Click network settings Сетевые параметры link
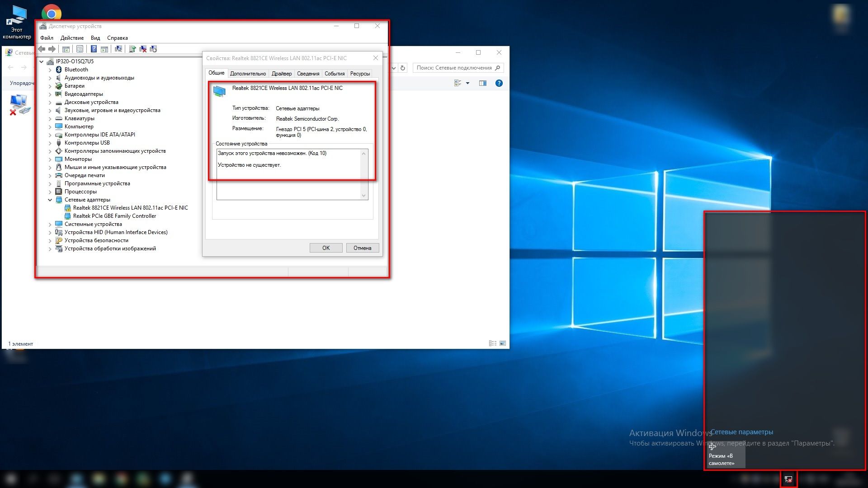The height and width of the screenshot is (488, 868). coord(742,432)
